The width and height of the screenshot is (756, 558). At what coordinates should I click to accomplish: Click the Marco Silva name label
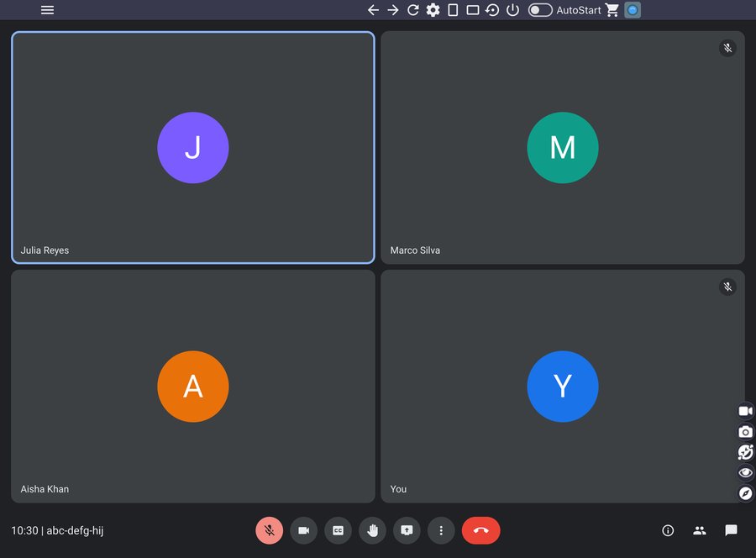415,250
